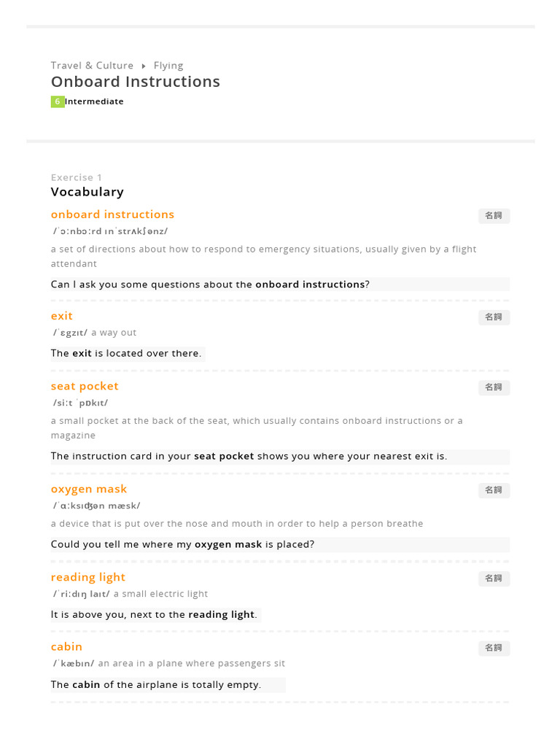560x747 pixels.
Task: Choose the vocabulary term 'reading light'
Action: [x=88, y=577]
